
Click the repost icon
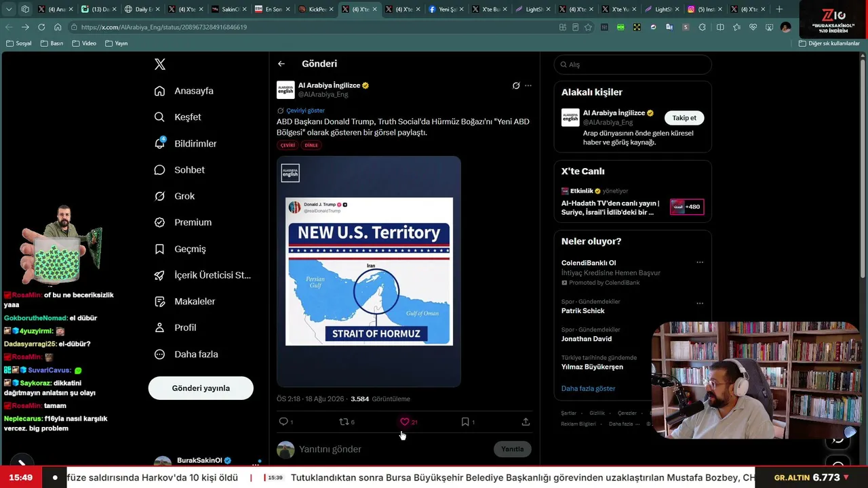pos(344,422)
